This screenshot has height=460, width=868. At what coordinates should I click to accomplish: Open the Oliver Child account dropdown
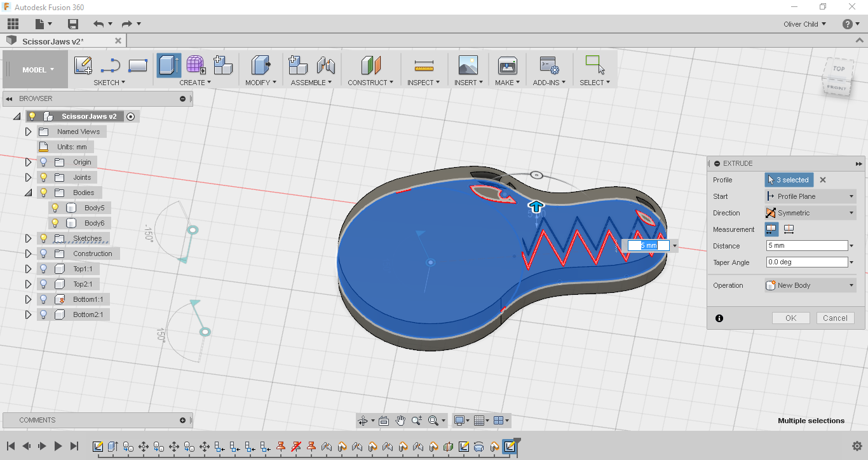tap(805, 24)
